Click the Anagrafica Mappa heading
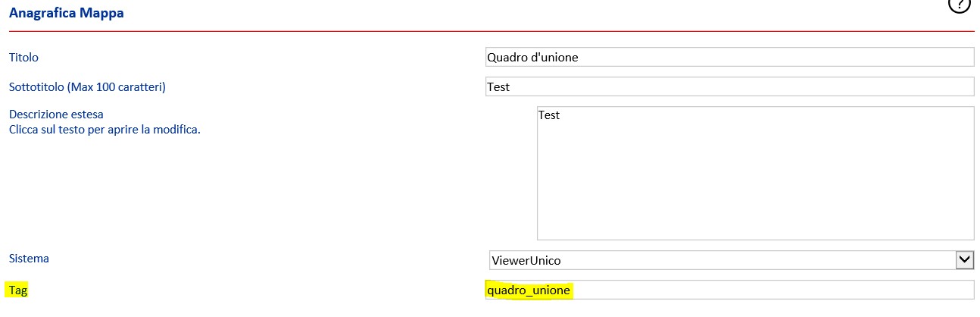This screenshot has width=980, height=317. click(67, 13)
